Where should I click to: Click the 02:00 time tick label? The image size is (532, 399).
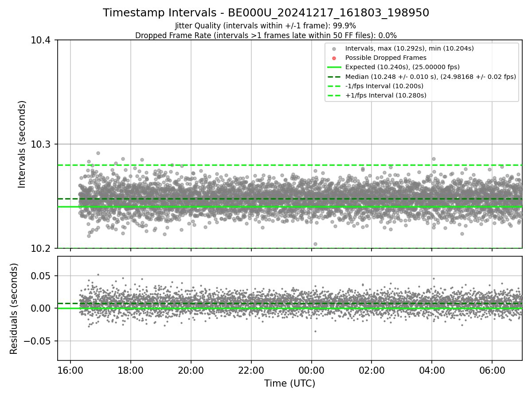[x=372, y=371]
